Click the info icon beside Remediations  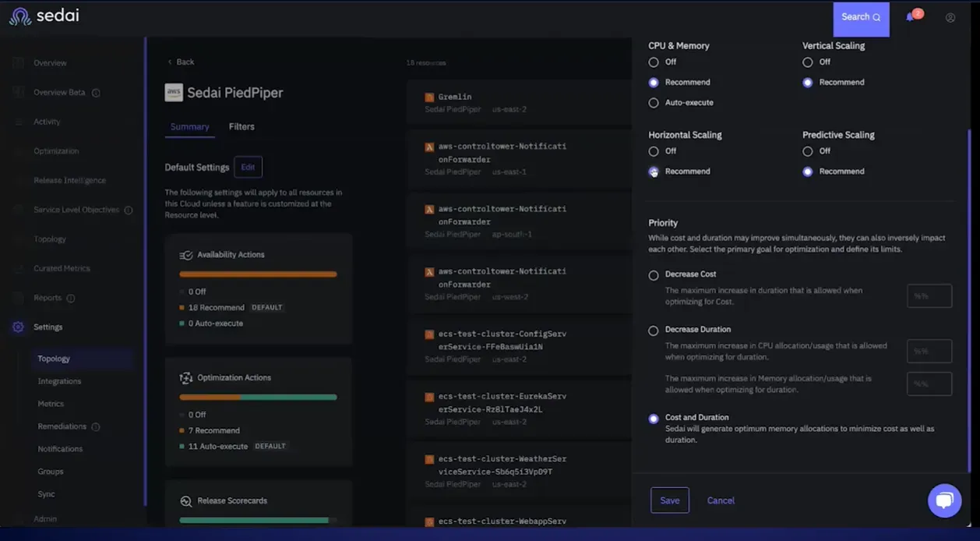pyautogui.click(x=96, y=427)
